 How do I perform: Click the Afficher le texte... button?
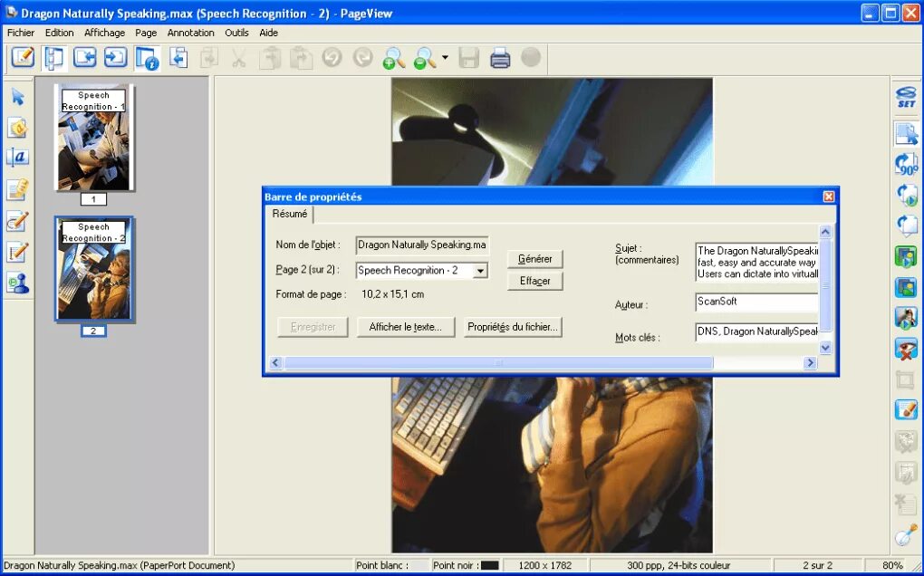tap(406, 327)
